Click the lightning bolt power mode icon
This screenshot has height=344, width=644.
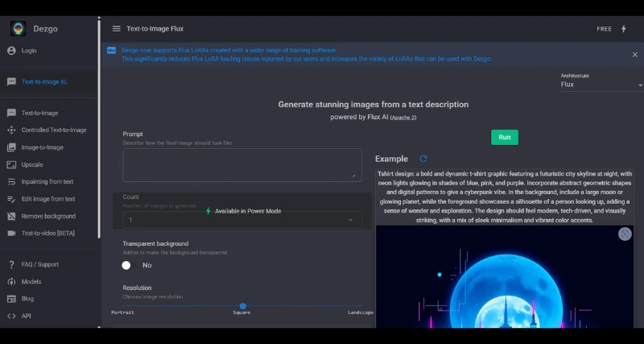tap(623, 29)
